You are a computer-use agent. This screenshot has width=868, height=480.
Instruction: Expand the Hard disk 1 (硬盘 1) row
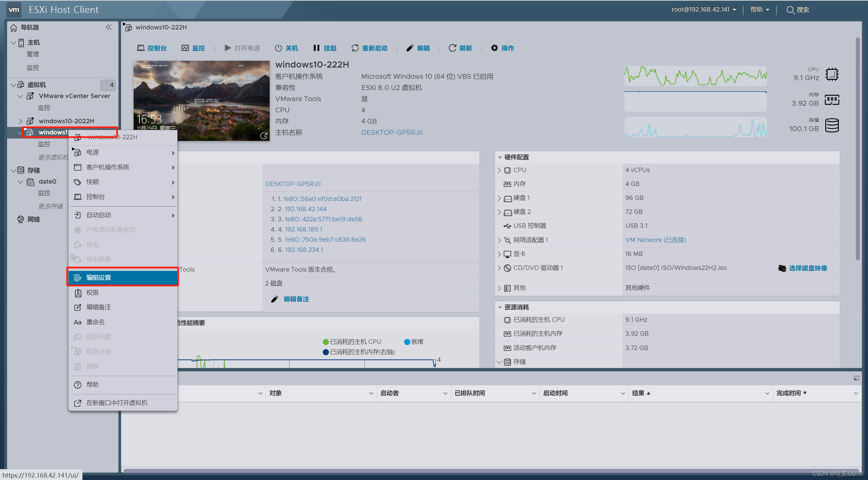[x=499, y=198]
